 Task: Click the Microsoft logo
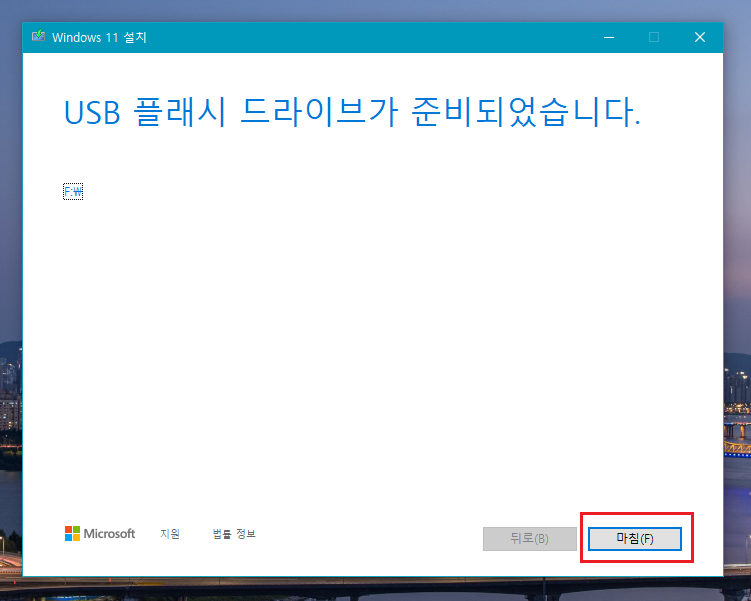100,533
